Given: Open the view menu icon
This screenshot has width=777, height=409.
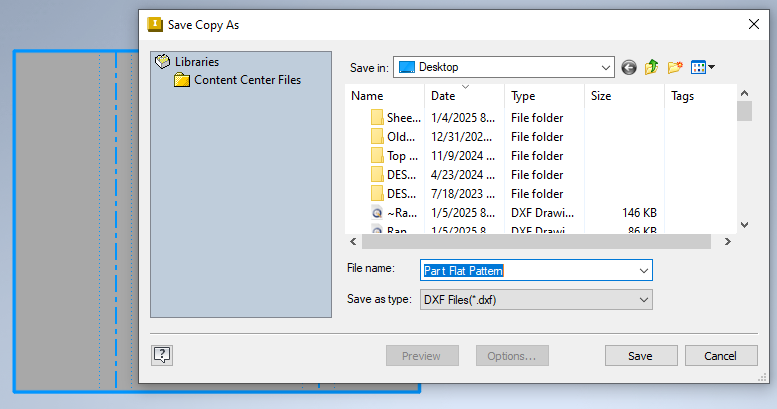Looking at the screenshot, I should [703, 68].
